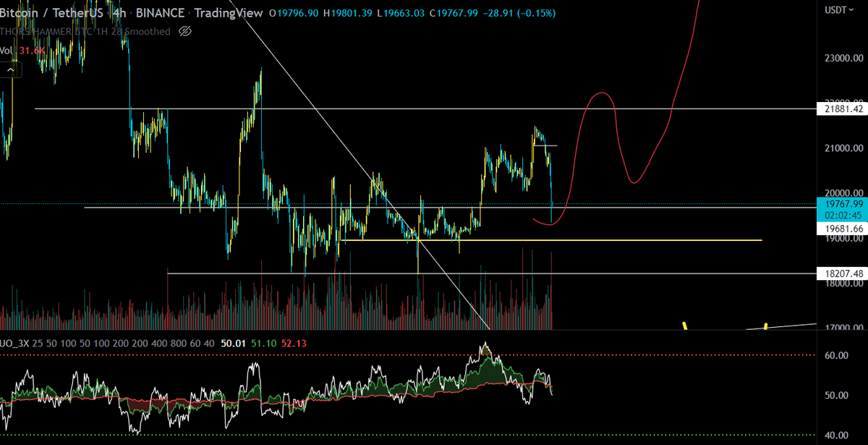Click the current price tag 19767.99
The image size is (868, 445).
842,203
